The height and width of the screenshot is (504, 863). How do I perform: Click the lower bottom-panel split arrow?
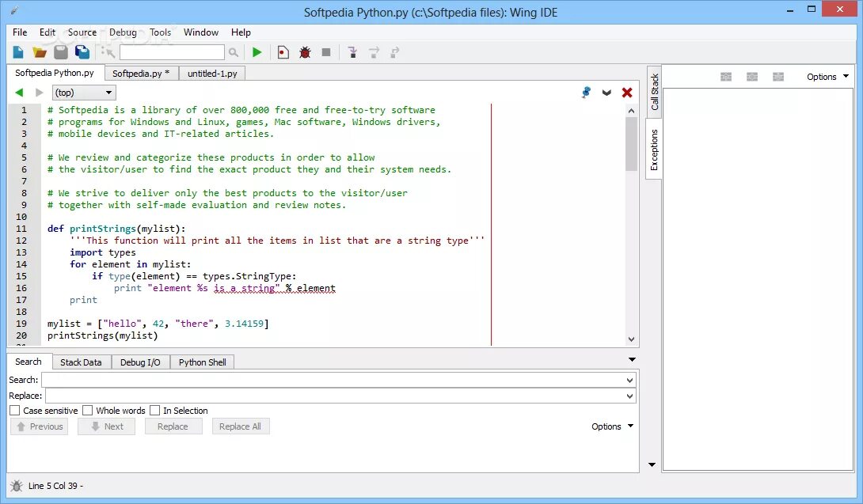652,465
